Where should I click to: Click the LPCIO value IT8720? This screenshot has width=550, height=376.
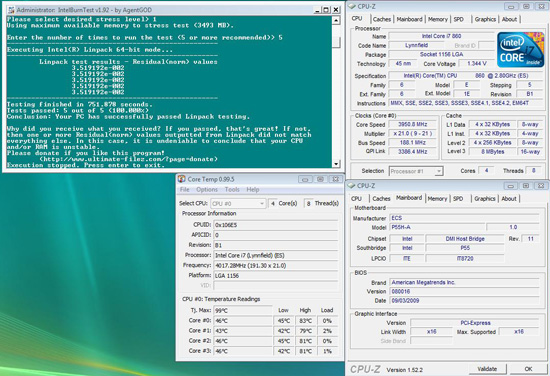pos(465,258)
